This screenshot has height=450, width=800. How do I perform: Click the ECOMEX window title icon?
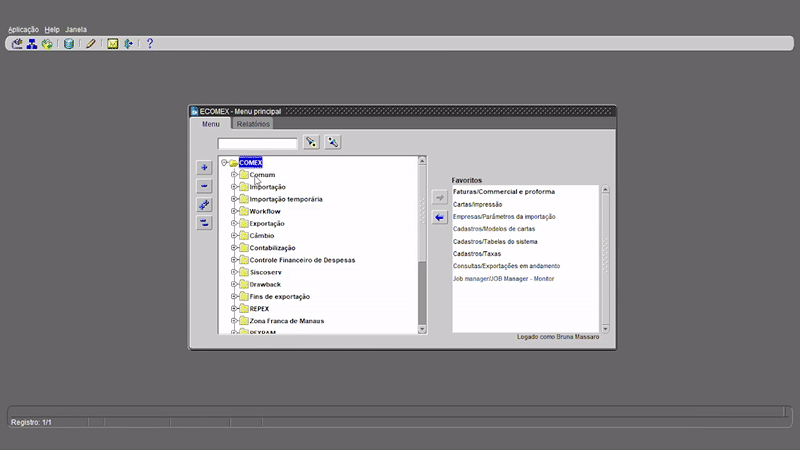click(194, 111)
